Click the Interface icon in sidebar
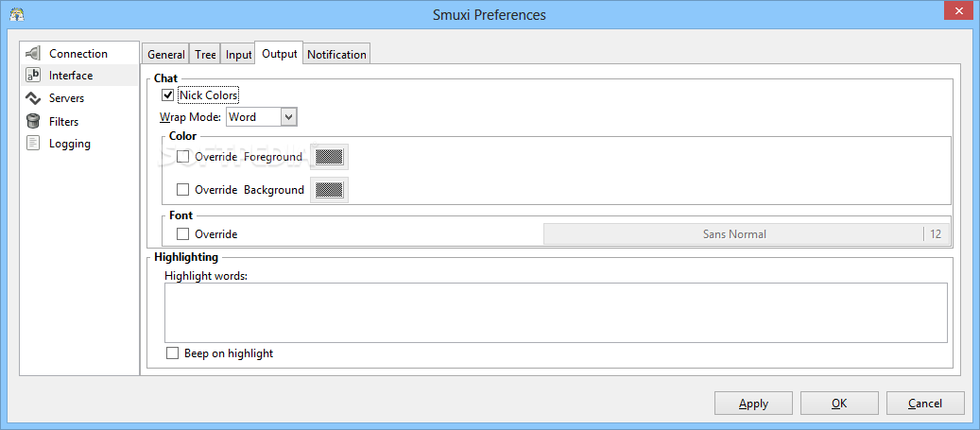Screen dimensions: 980x430 tap(33, 76)
